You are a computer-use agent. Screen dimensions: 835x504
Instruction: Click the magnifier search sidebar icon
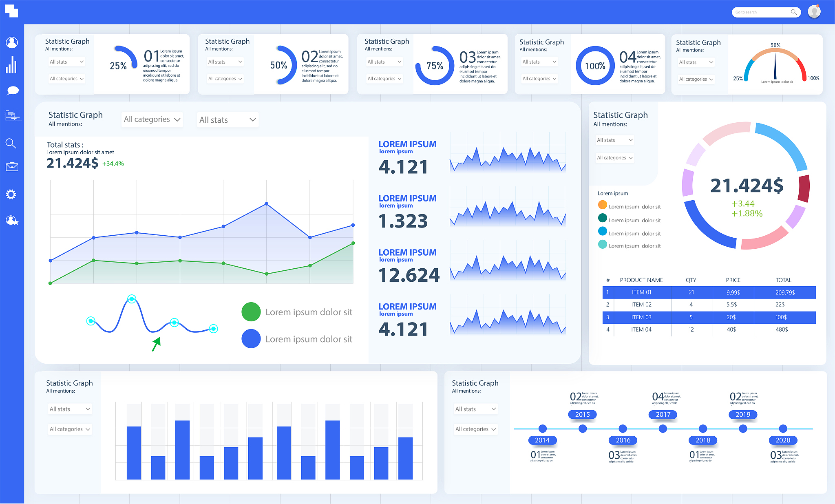click(x=11, y=143)
